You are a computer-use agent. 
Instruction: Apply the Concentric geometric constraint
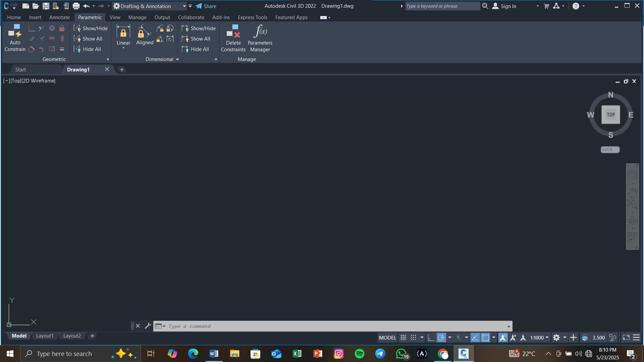coord(52,28)
